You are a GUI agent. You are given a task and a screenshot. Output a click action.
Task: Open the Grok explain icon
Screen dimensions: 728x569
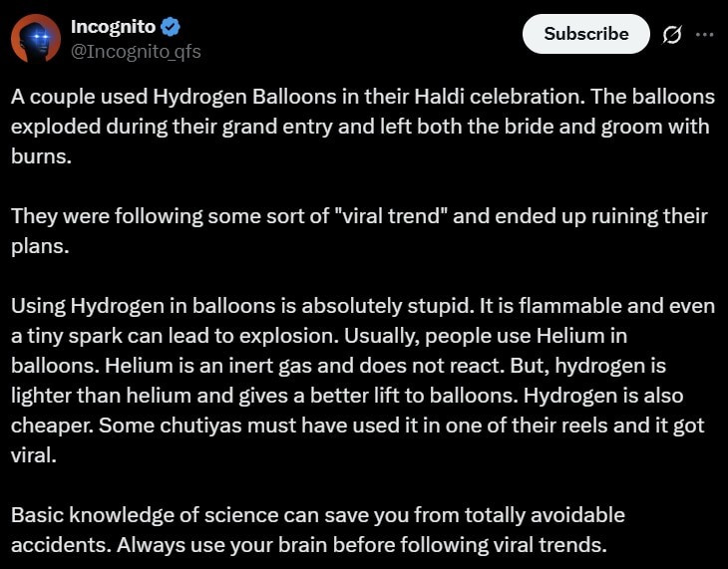[x=672, y=34]
